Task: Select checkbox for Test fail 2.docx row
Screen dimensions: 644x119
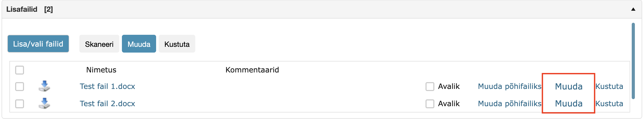Action: tap(20, 104)
